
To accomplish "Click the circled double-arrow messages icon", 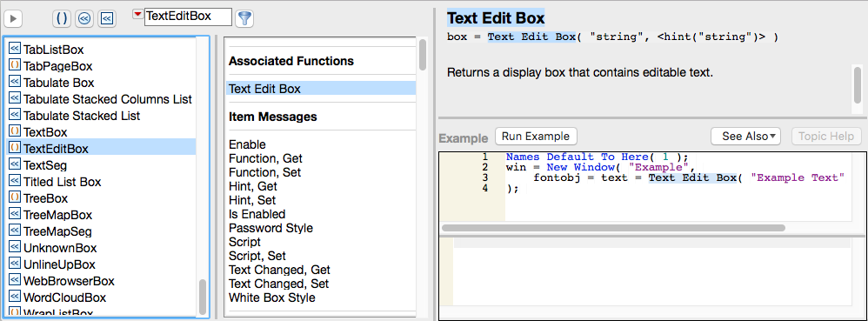I will pos(84,19).
